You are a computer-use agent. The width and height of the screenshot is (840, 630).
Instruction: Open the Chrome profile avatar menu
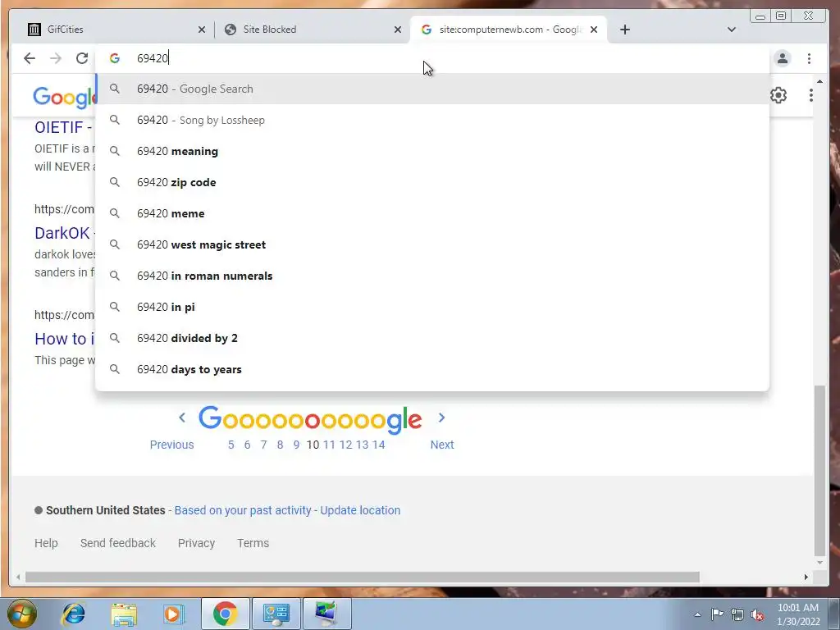[x=782, y=58]
